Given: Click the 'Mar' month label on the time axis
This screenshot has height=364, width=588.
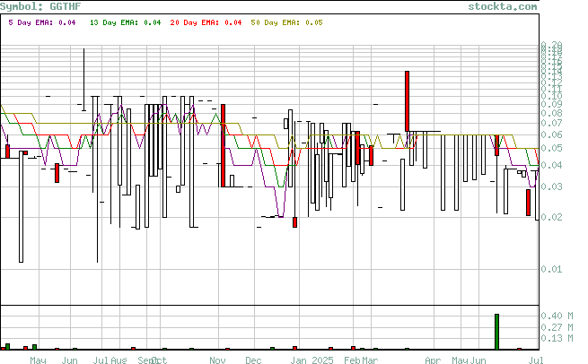Looking at the screenshot, I should pyautogui.click(x=370, y=360).
